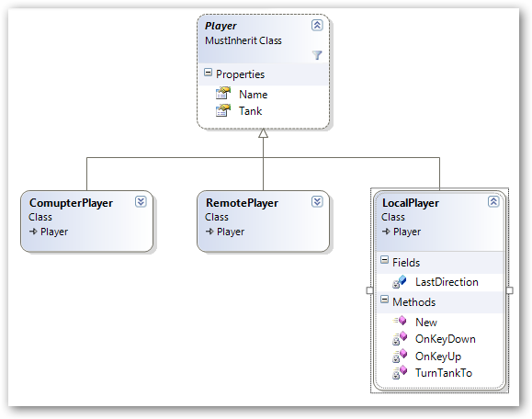Screen dimensions: 532x419
Task: Collapse the LocalPlayer class box
Action: pos(493,201)
